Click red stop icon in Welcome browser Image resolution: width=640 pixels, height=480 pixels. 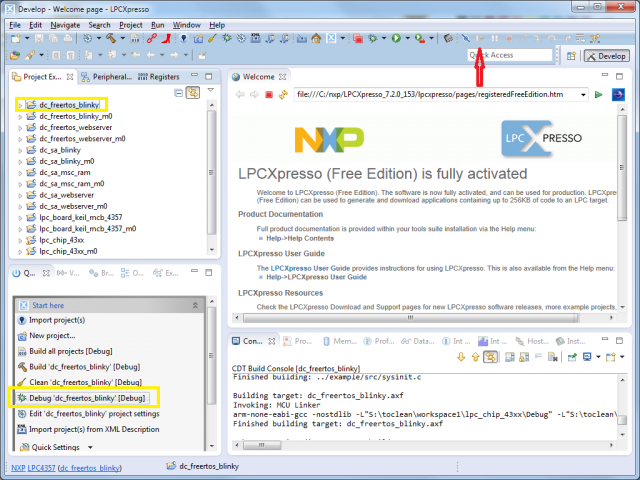269,95
